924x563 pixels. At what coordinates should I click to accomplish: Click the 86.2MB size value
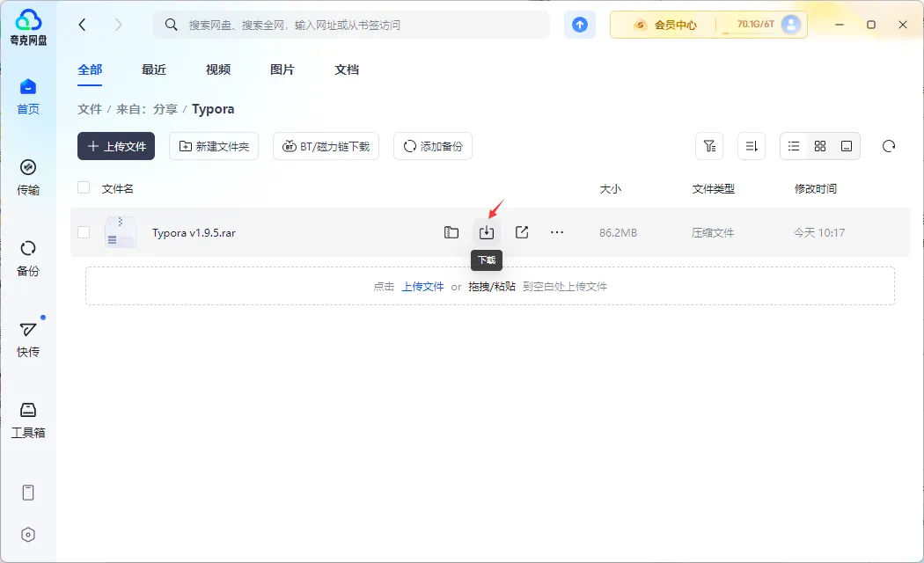click(x=618, y=232)
